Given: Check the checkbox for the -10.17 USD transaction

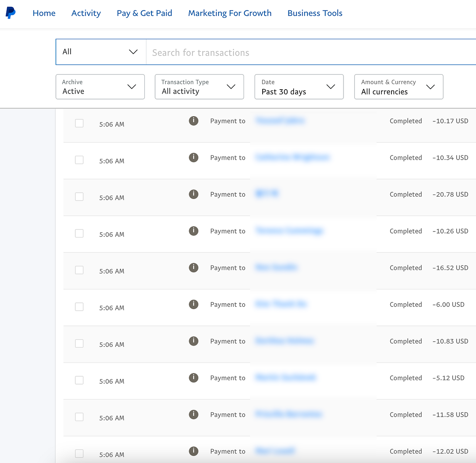Looking at the screenshot, I should tap(79, 123).
